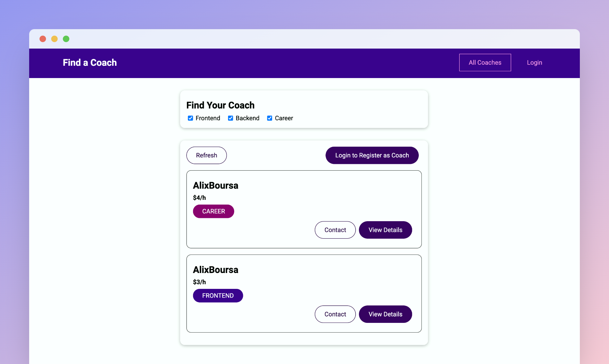
Task: View Details of the $4/h coach
Action: [385, 230]
